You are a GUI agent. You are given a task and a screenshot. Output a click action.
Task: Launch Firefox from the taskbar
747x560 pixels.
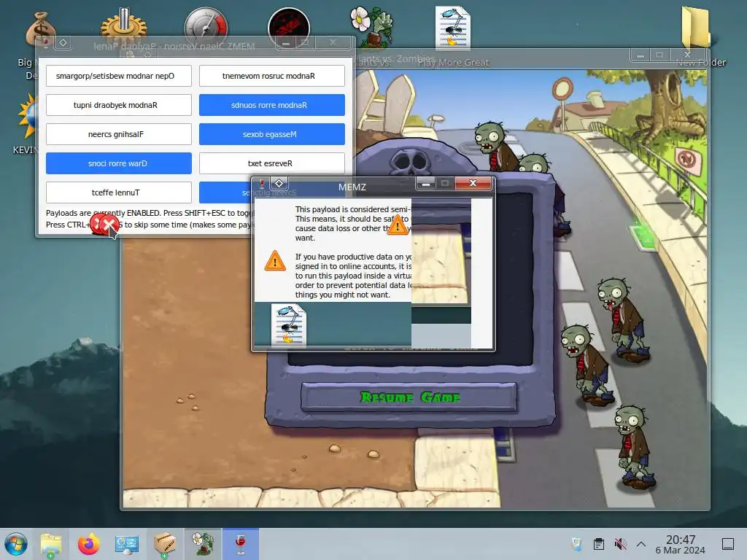[x=88, y=544]
